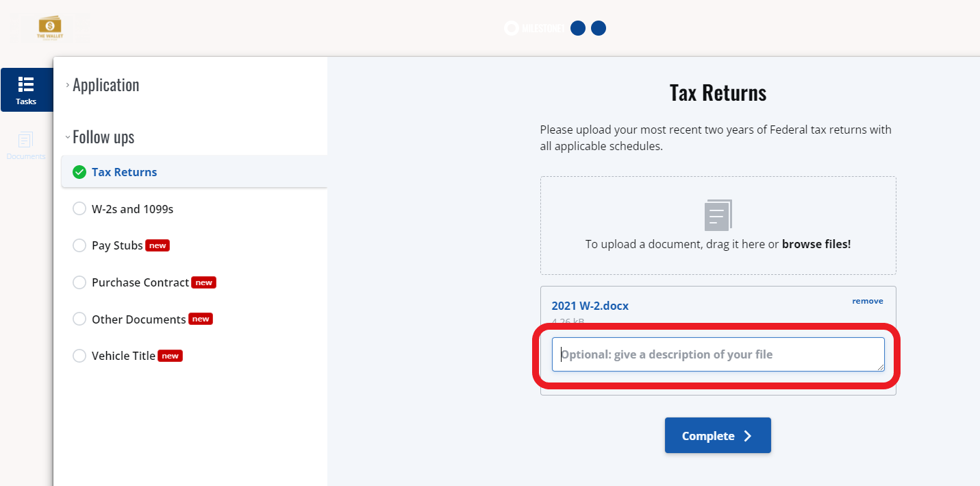Click the browse files link
The width and height of the screenshot is (980, 486).
pos(816,244)
